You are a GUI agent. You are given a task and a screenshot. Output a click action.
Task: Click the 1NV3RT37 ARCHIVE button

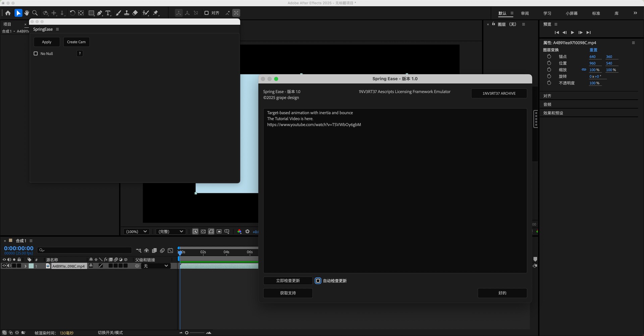tap(499, 93)
